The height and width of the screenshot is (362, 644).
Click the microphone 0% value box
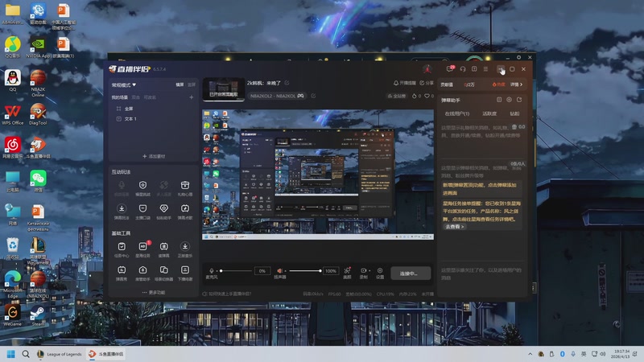[x=262, y=271]
